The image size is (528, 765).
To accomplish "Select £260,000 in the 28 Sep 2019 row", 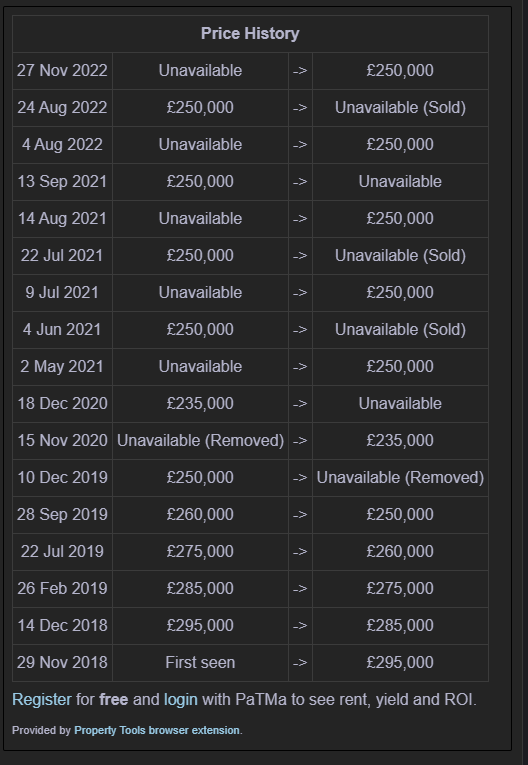I will click(200, 515).
